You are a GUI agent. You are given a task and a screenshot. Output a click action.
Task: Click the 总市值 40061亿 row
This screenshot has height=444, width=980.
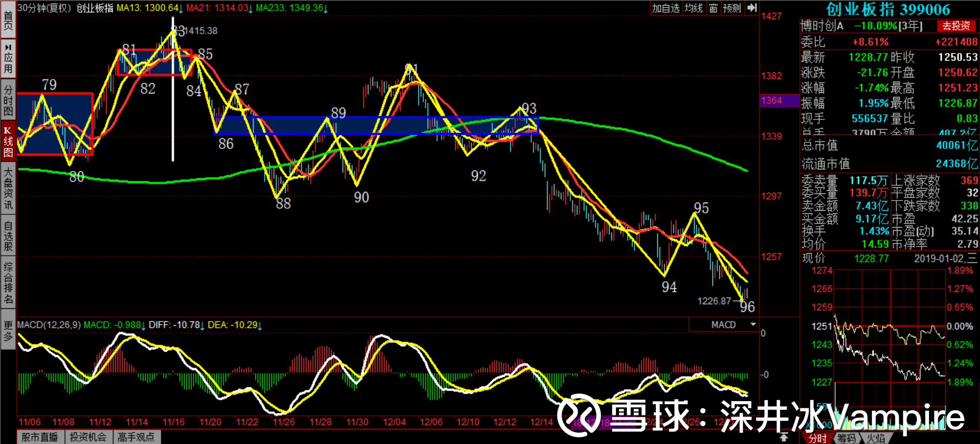889,145
